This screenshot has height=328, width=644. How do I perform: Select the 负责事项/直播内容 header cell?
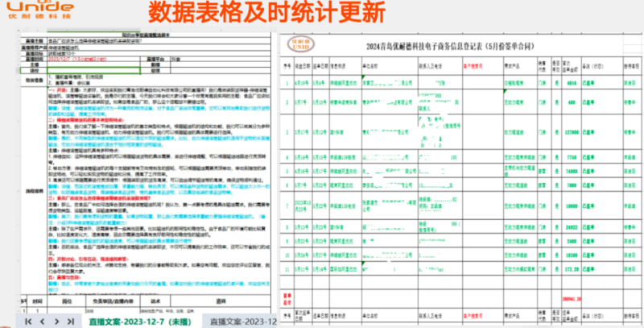coord(113,301)
